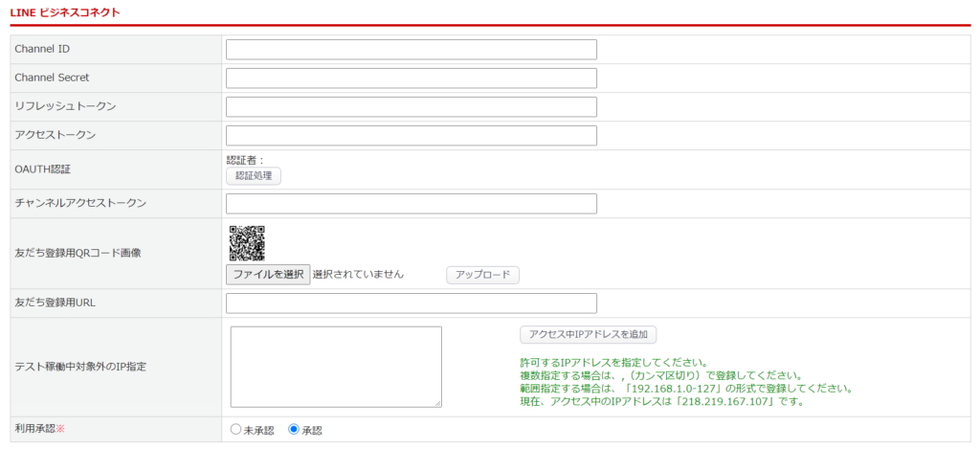
Task: Click the カンマ区切り instruction line
Action: pyautogui.click(x=660, y=376)
